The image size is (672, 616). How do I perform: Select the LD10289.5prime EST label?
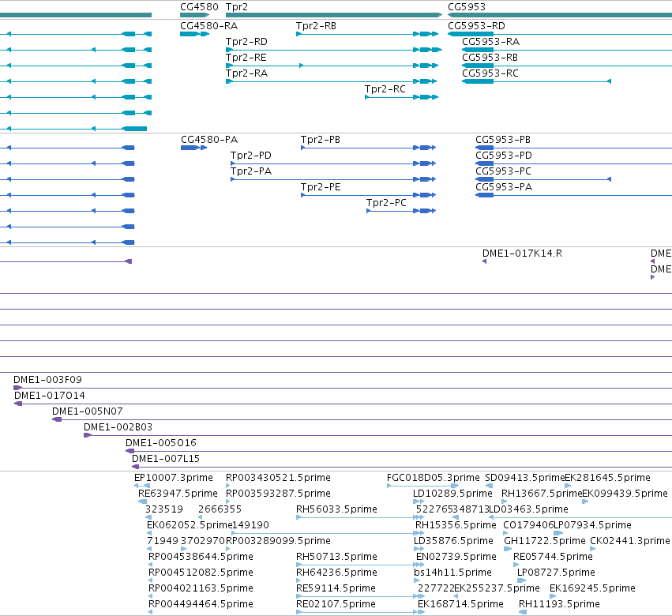pyautogui.click(x=452, y=494)
